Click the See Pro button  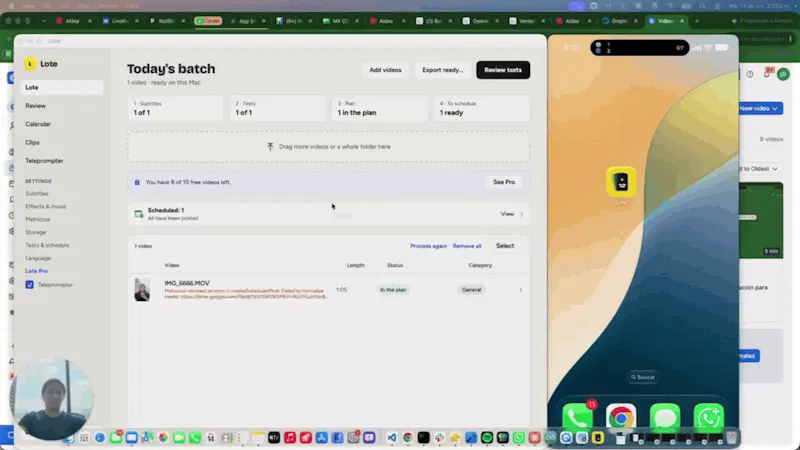pyautogui.click(x=504, y=182)
